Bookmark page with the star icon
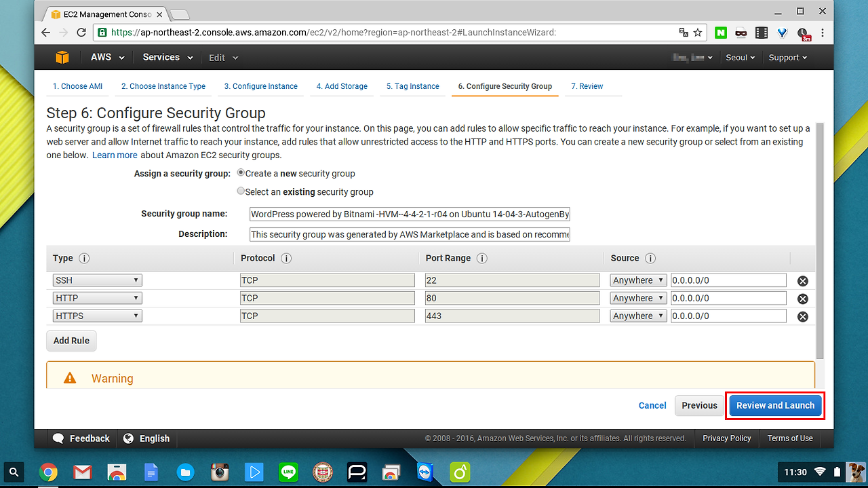 [x=698, y=33]
